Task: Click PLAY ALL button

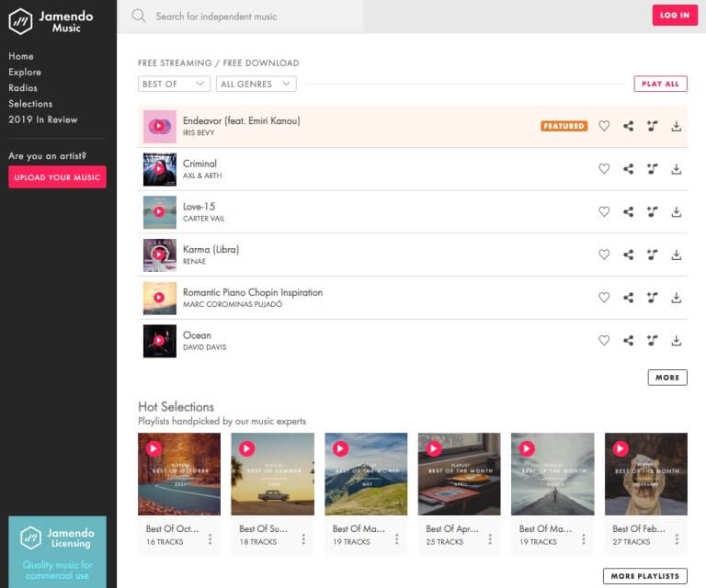Action: [660, 84]
